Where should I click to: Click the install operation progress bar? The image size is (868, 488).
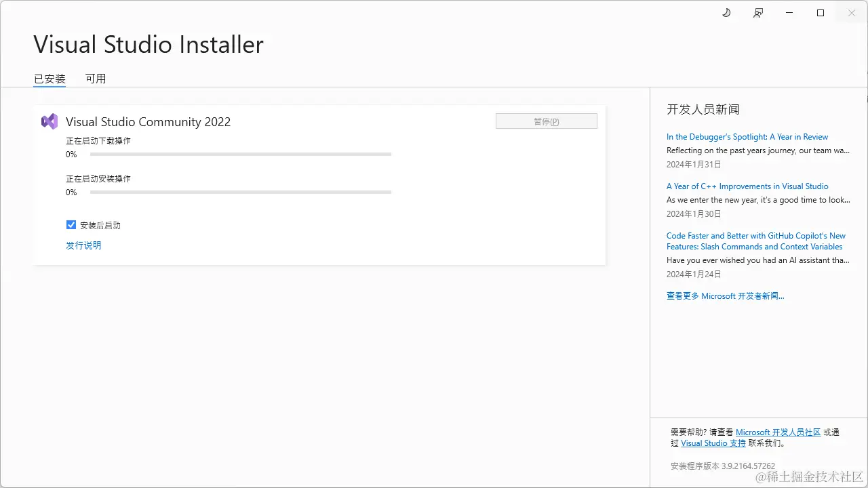(x=241, y=192)
